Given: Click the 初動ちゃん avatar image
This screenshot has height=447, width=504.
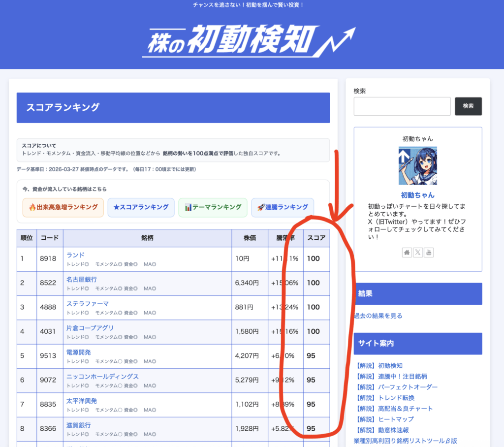Looking at the screenshot, I should pos(417,166).
